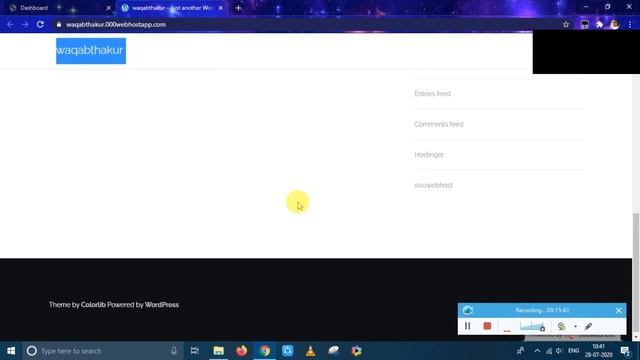Screen dimensions: 640x360
Task: Open the Comments feed link
Action: (439, 124)
